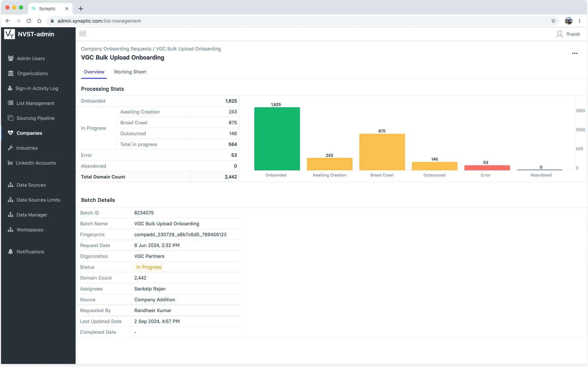Image resolution: width=588 pixels, height=367 pixels.
Task: Click the Source value Company Addition
Action: 155,300
